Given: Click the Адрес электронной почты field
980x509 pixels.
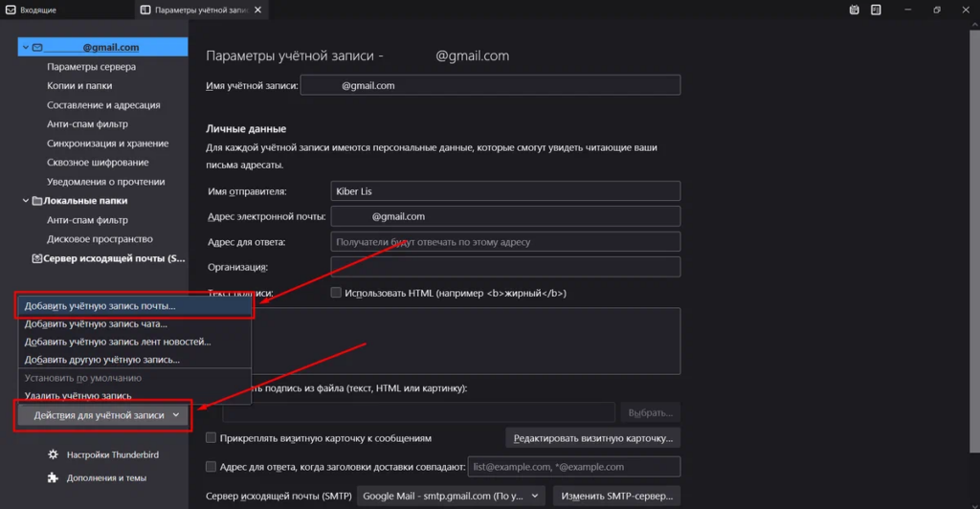Looking at the screenshot, I should [x=505, y=217].
